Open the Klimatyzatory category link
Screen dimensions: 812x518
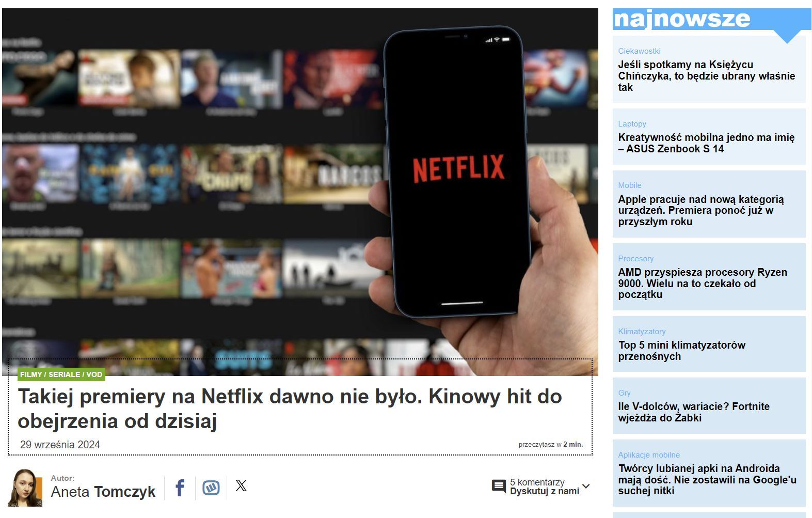click(x=642, y=331)
